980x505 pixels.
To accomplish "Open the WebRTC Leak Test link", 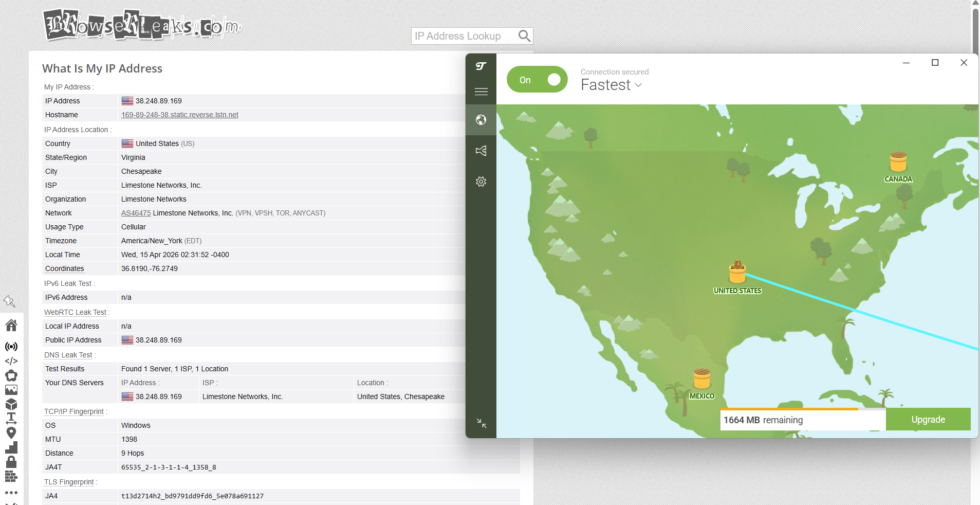I will (75, 312).
